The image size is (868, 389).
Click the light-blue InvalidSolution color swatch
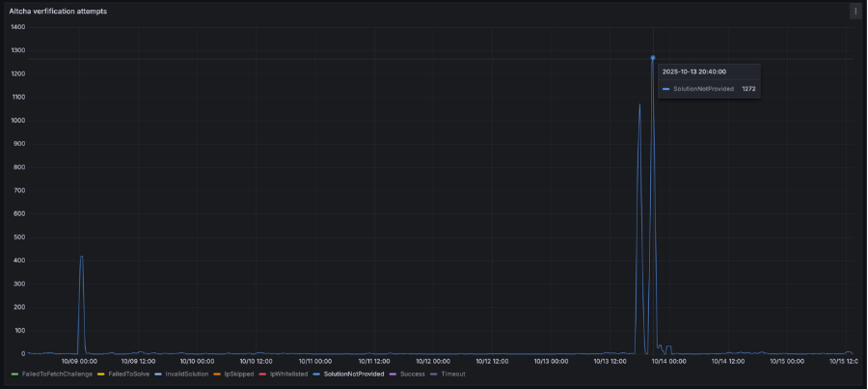tap(158, 374)
